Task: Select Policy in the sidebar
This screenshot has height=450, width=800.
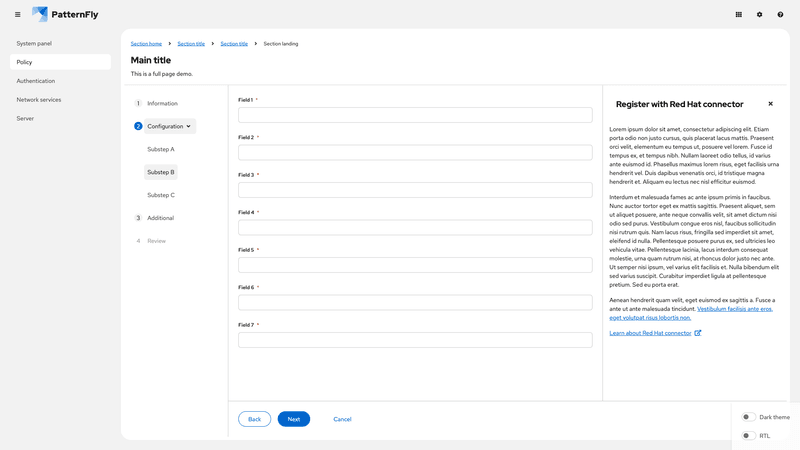Action: 60,62
